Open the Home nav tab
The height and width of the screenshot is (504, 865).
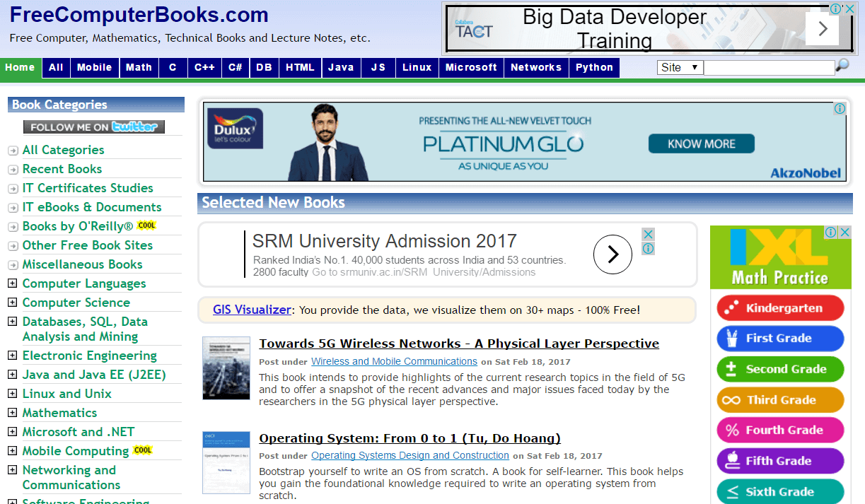point(20,68)
